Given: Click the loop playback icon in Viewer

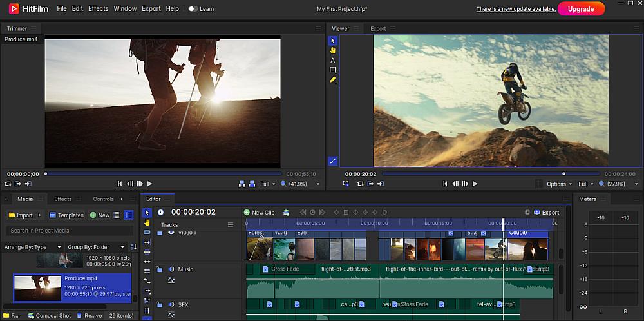Looking at the screenshot, I should click(x=360, y=184).
